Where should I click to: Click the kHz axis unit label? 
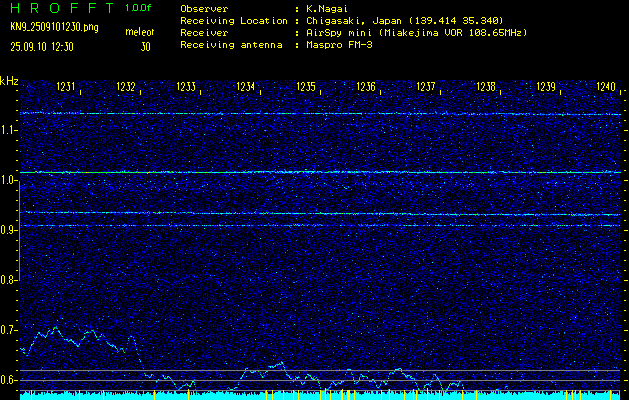[9, 81]
